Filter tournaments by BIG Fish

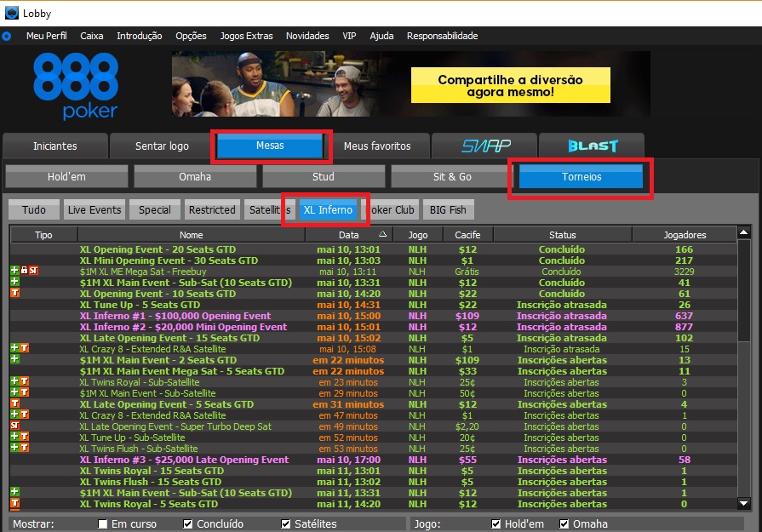click(x=448, y=210)
